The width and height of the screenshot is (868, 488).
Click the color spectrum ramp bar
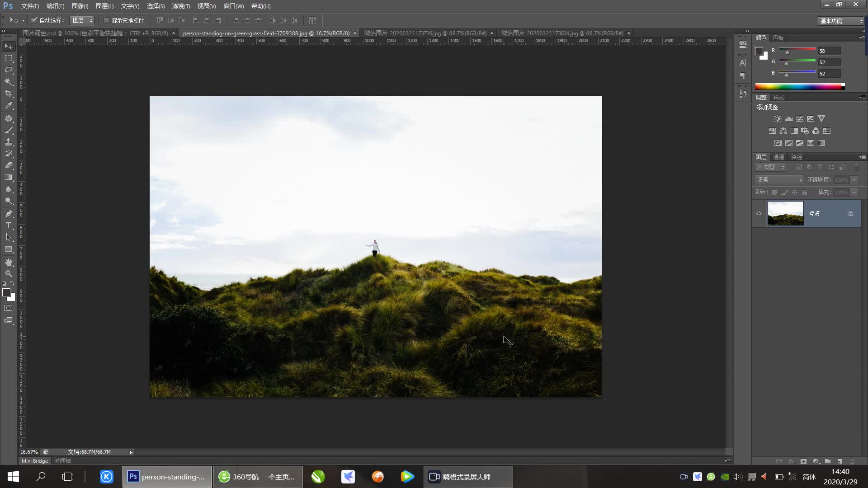[797, 87]
